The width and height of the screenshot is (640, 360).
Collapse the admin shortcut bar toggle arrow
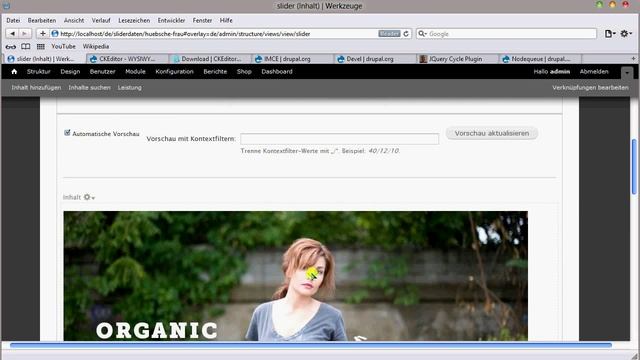click(627, 73)
